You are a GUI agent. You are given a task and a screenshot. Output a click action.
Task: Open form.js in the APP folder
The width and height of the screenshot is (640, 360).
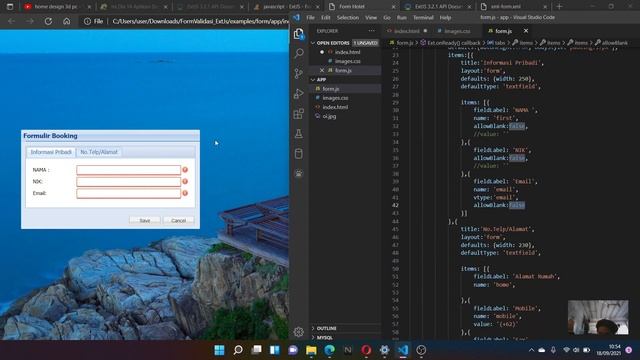(x=345, y=89)
